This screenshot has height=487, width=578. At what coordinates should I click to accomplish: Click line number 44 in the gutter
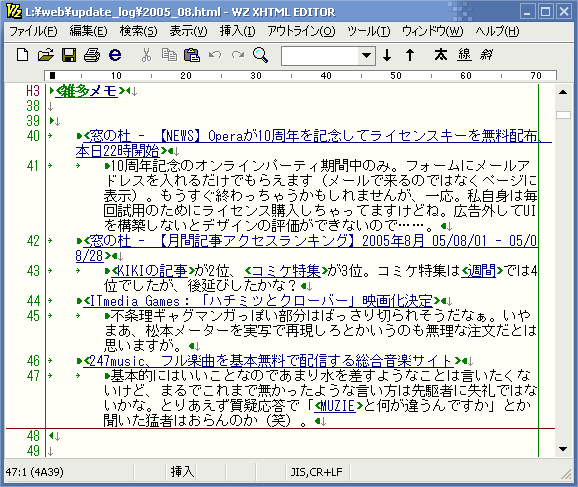(33, 301)
